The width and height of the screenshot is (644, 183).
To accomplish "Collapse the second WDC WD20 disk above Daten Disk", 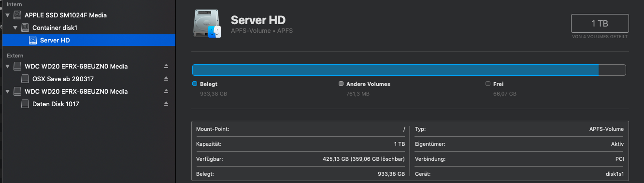I will tap(7, 91).
